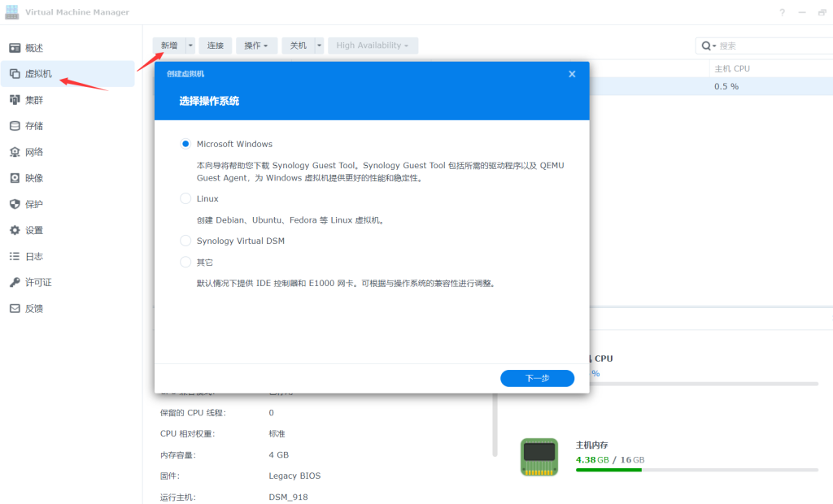
Task: Click the host memory usage bar
Action: point(696,469)
